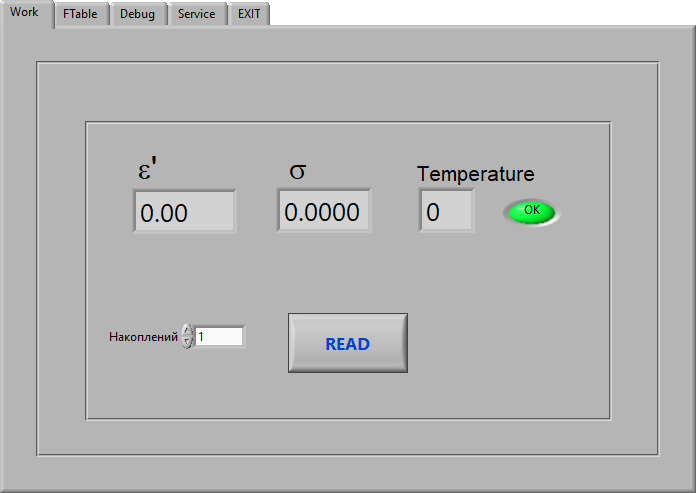
Task: Increase Накоплений value with the up arrow
Action: pos(188,331)
